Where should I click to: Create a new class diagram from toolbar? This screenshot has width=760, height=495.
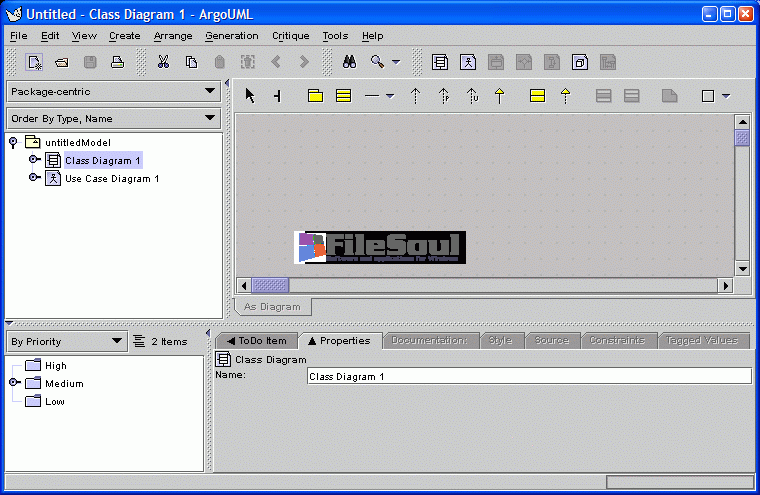pos(439,62)
